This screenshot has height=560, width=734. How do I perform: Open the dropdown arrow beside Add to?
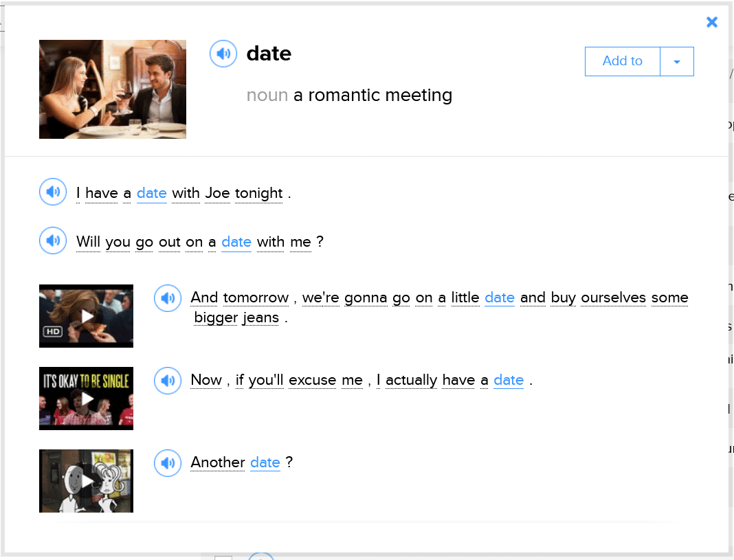[x=677, y=62]
